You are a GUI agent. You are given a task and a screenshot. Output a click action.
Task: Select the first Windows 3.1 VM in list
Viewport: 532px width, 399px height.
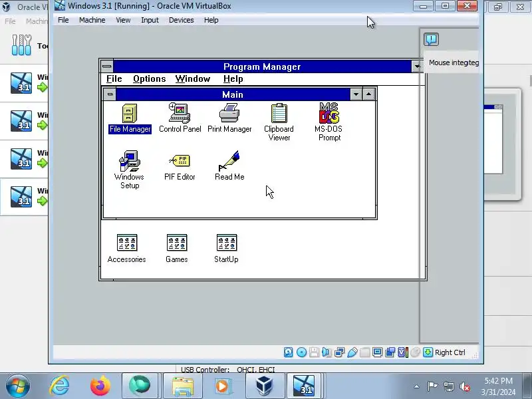pos(24,82)
